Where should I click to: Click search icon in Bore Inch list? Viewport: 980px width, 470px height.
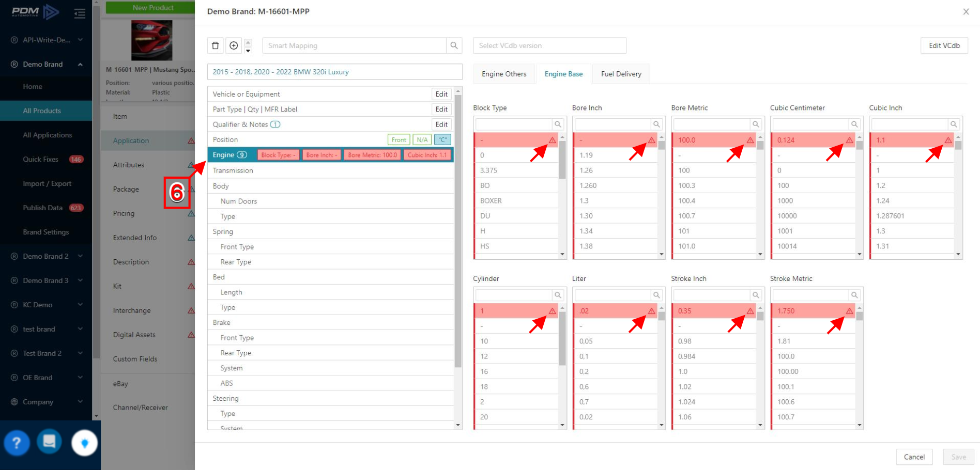[x=656, y=124]
